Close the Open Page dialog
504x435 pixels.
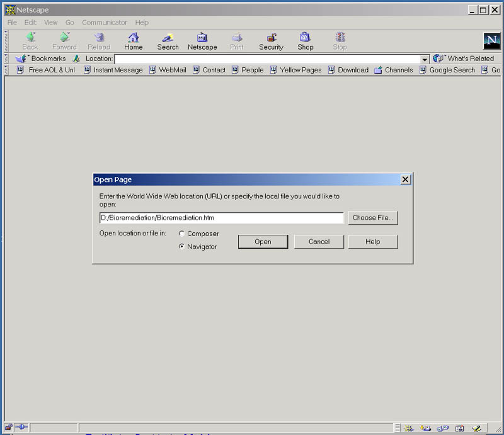coord(406,179)
